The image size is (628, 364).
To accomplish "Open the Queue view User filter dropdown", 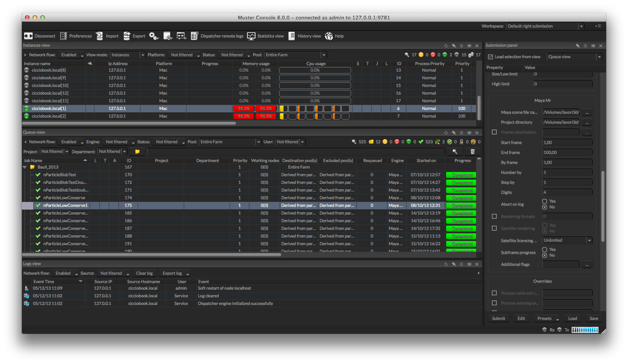I will [290, 142].
